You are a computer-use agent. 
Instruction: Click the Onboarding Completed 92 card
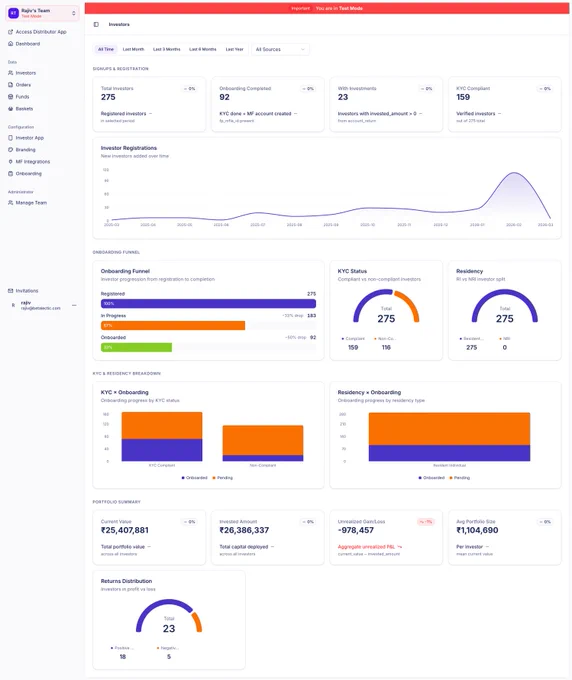(268, 104)
